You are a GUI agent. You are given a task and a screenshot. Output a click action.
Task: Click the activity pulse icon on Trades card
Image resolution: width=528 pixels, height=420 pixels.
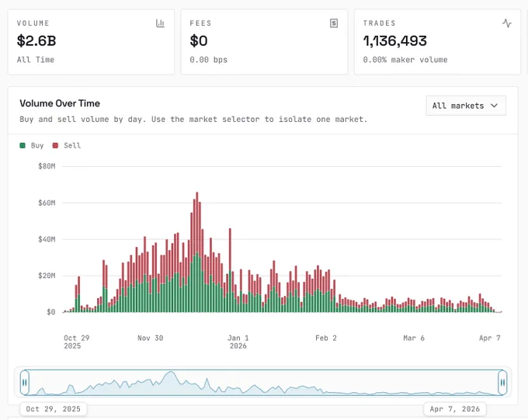pos(507,23)
